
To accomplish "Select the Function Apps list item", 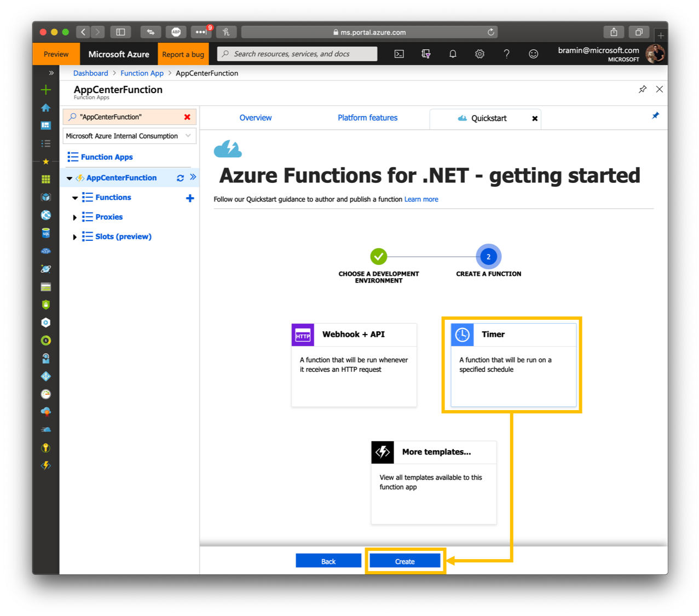I will [107, 157].
